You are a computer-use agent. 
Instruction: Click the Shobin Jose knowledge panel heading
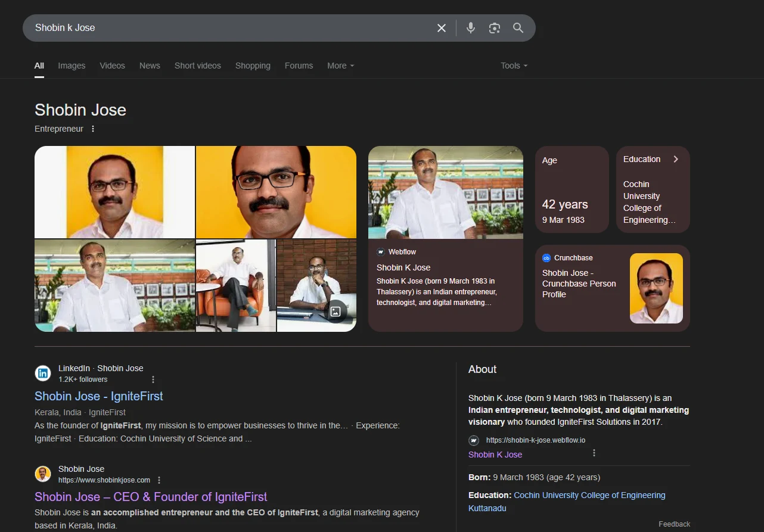click(80, 110)
